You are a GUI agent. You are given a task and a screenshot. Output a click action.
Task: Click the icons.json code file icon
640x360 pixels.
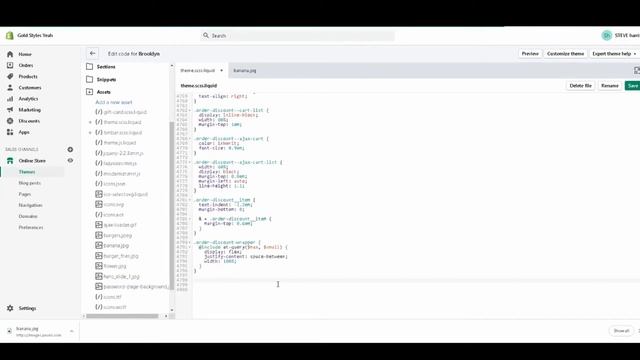point(99,184)
